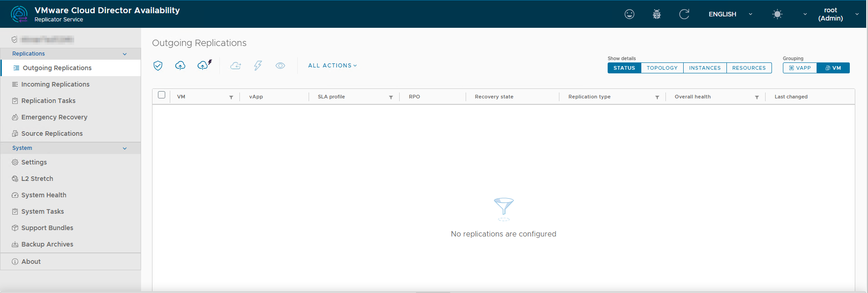Click the plain cloud upload toolbar icon
The image size is (868, 293).
pyautogui.click(x=180, y=66)
